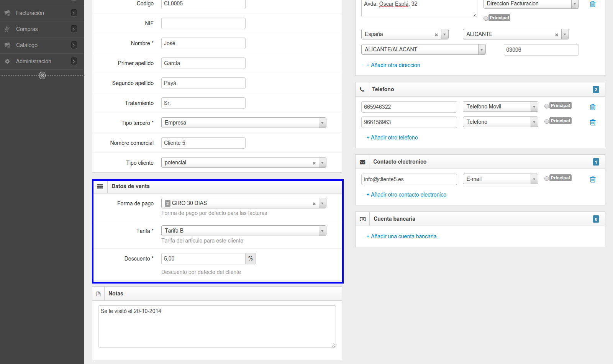613x364 pixels.
Task: Click the phone field 665946322
Action: coord(409,107)
